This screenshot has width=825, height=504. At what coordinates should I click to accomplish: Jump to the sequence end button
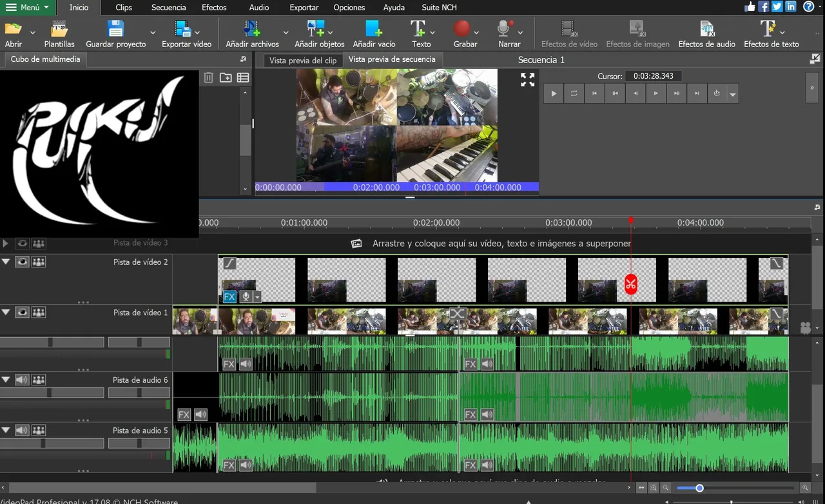pyautogui.click(x=697, y=93)
